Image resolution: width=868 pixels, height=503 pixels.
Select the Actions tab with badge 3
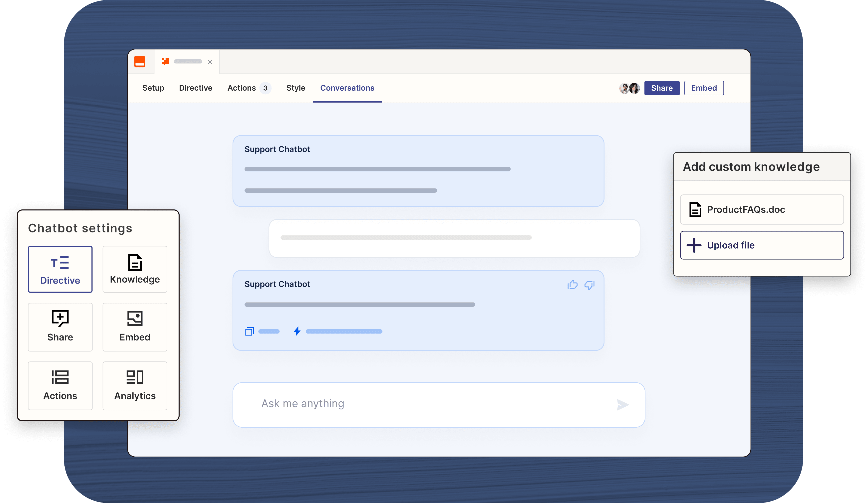[x=247, y=88]
